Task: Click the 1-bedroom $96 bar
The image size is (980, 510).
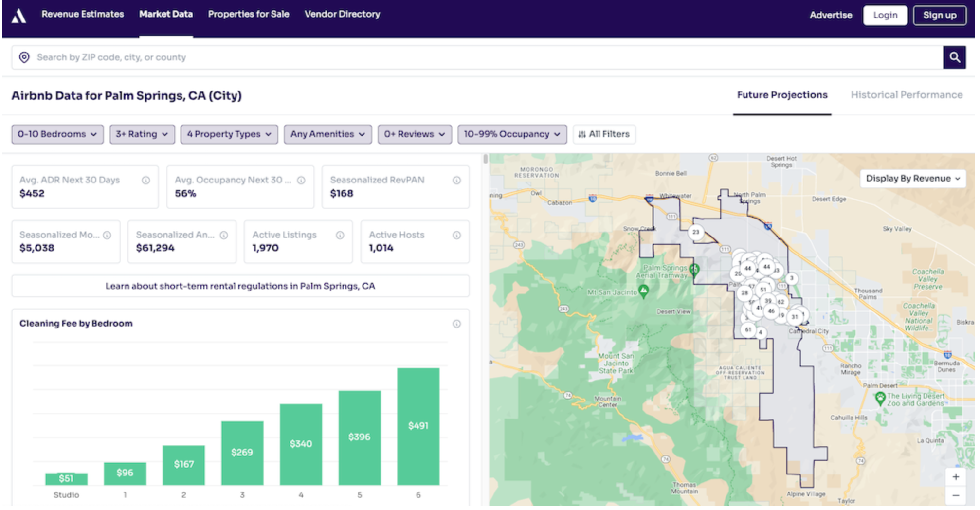Action: [125, 474]
